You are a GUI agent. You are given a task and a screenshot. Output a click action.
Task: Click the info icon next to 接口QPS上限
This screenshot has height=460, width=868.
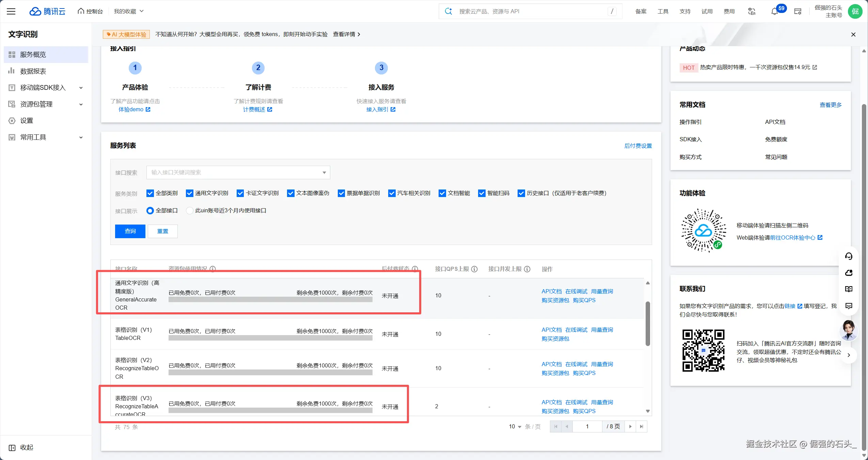pos(474,269)
